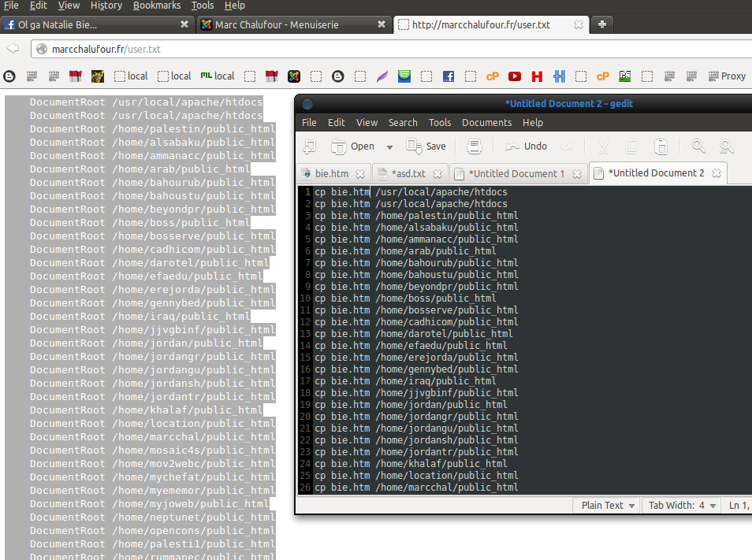752x560 pixels.
Task: Close the bie.htm tab
Action: tap(360, 174)
